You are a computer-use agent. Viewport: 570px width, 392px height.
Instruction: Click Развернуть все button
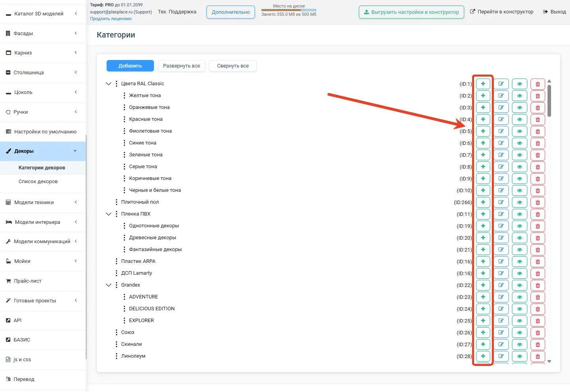point(182,66)
